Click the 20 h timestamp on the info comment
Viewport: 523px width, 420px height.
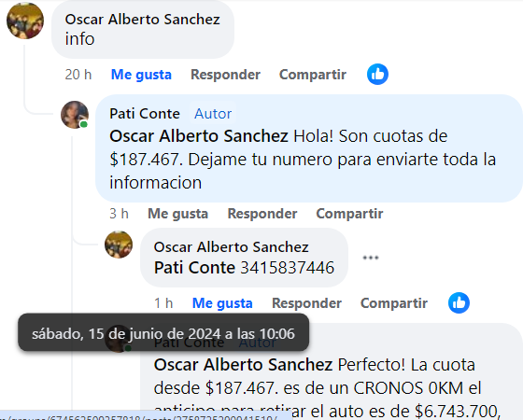click(78, 75)
